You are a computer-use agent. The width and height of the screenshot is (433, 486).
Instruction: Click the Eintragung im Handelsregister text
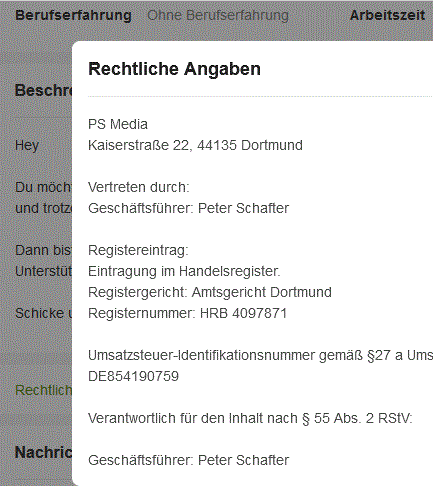click(x=184, y=271)
